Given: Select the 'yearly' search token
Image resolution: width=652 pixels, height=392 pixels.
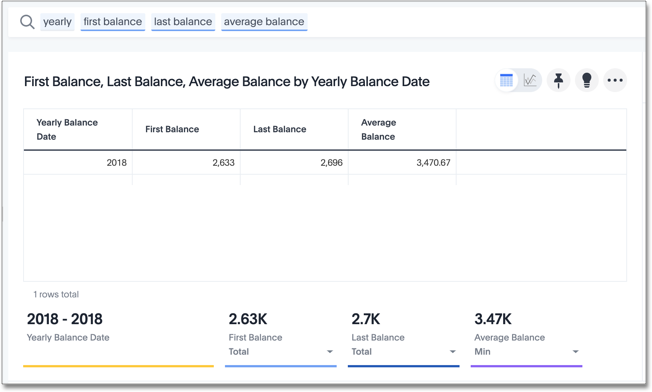Looking at the screenshot, I should pyautogui.click(x=57, y=22).
